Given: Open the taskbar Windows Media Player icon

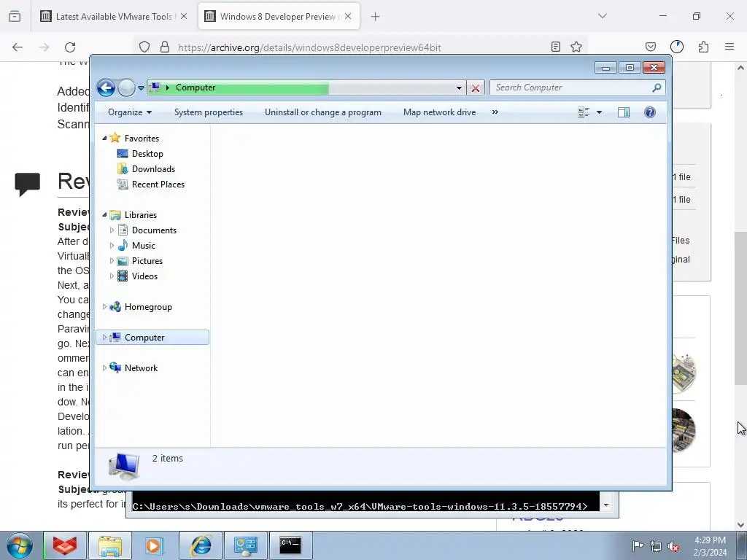Looking at the screenshot, I should pos(154,545).
